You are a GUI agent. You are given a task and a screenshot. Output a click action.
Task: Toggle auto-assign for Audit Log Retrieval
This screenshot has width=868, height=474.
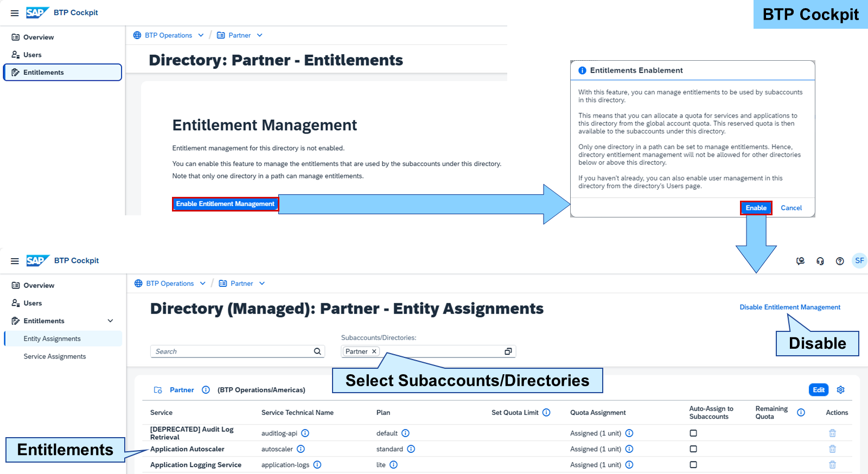(693, 433)
